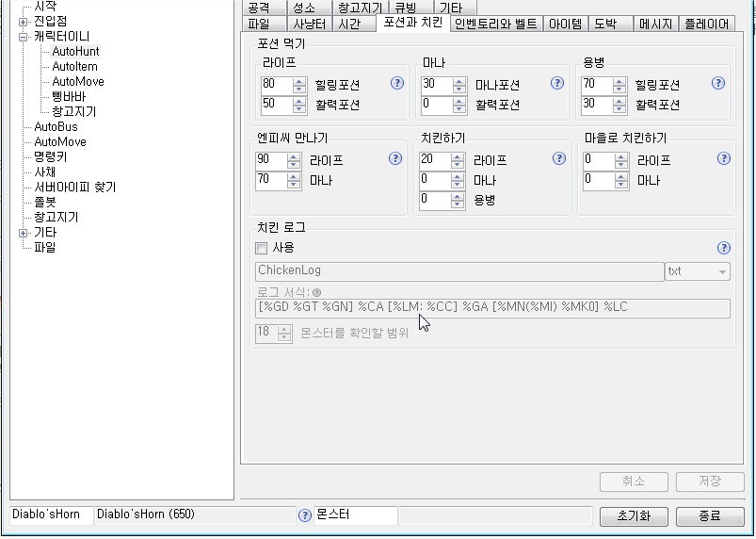Adjust 라이프 힐링포션 value stepper
This screenshot has width=756, height=539.
coord(299,86)
